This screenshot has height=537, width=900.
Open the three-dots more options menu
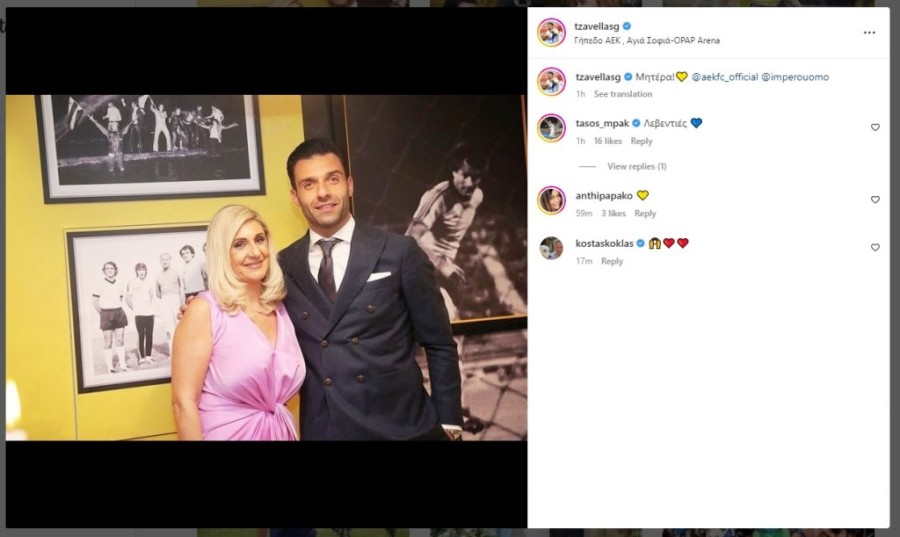(x=869, y=33)
